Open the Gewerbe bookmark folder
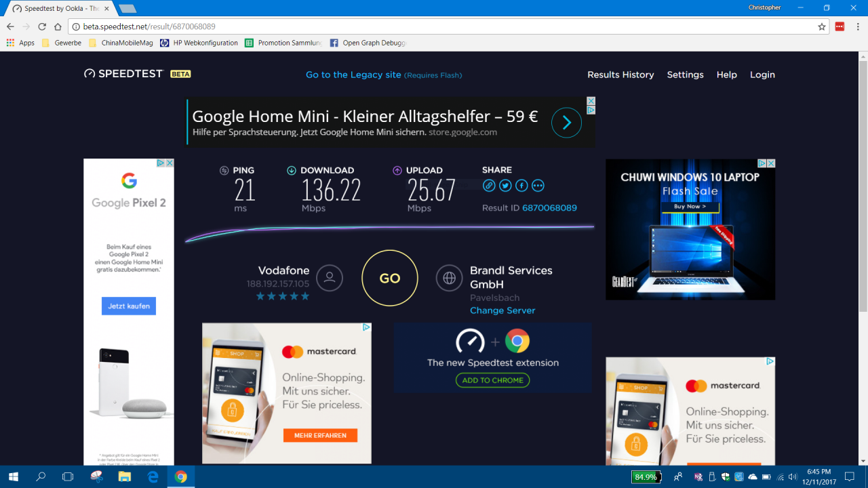Image resolution: width=868 pixels, height=488 pixels. point(62,43)
